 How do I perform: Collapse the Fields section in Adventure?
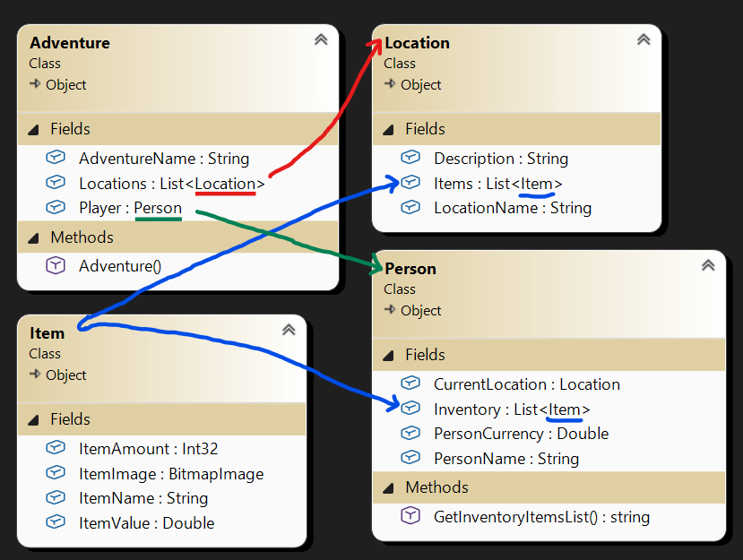[x=34, y=130]
